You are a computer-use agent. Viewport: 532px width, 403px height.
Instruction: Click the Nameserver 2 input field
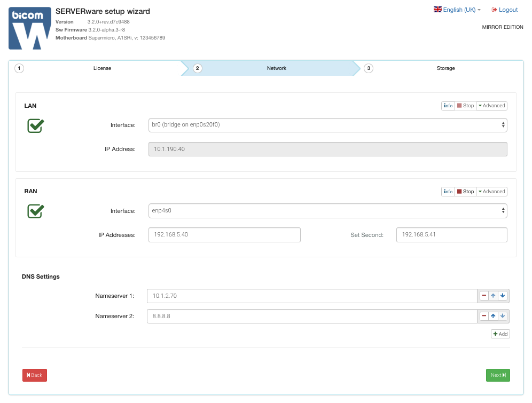pyautogui.click(x=312, y=316)
